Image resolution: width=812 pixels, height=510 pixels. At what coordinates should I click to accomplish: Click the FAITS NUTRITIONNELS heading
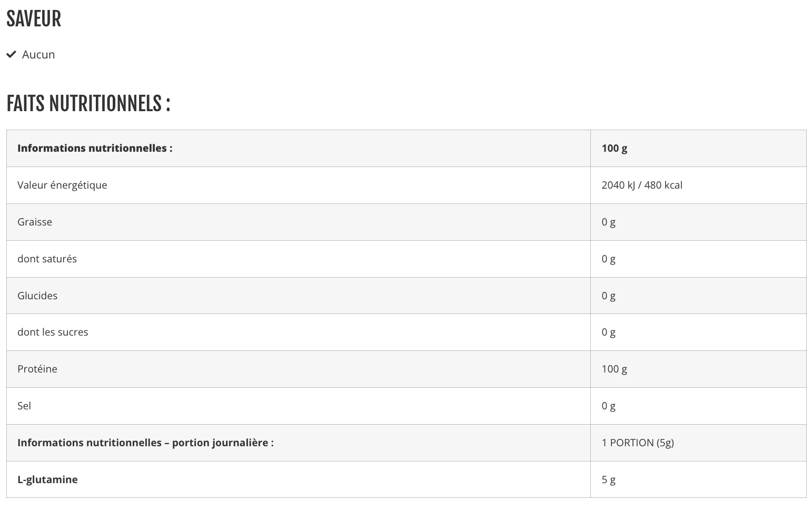click(x=88, y=103)
